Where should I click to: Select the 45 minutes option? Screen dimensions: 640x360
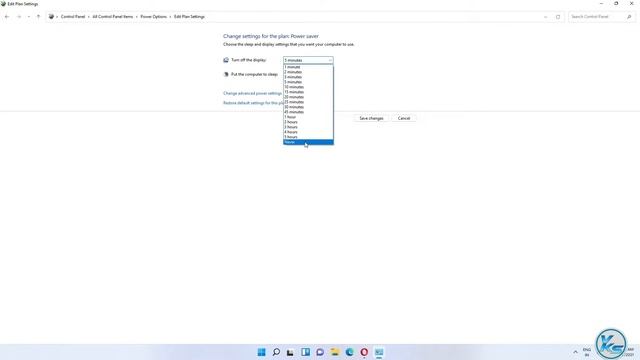pyautogui.click(x=308, y=112)
